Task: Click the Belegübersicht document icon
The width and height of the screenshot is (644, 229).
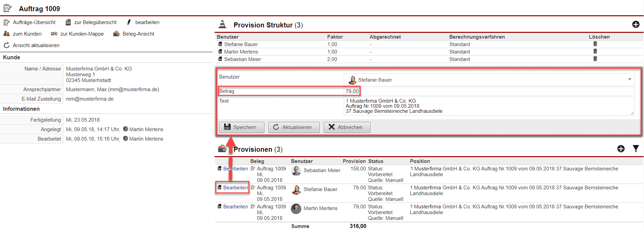Action: [x=68, y=22]
